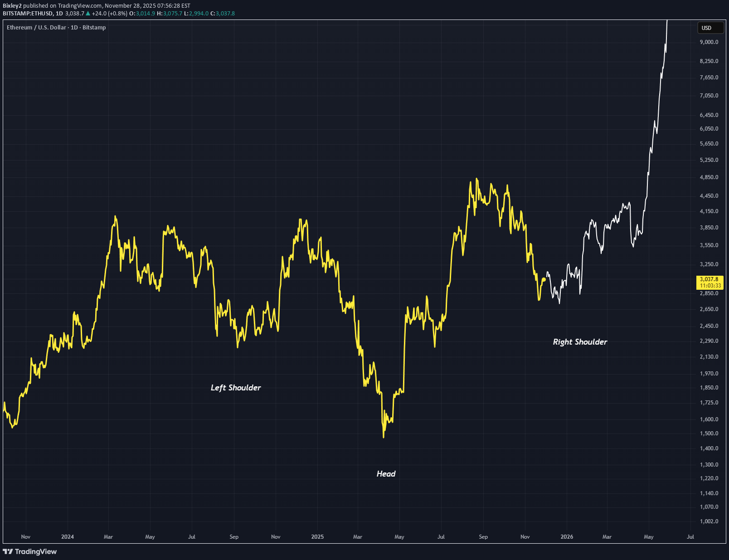The image size is (729, 560).
Task: Select the "Right Shoulder" text annotation
Action: point(580,342)
